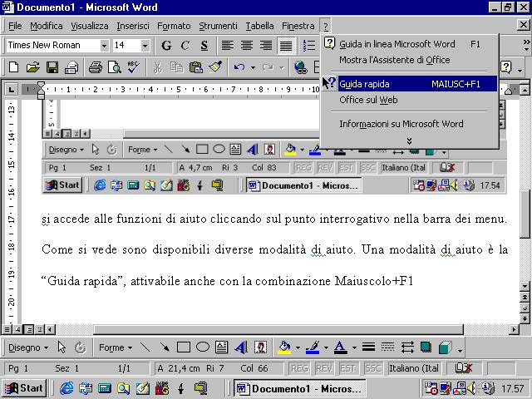Open the Tabella menu
This screenshot has width=532, height=399.
(x=259, y=26)
